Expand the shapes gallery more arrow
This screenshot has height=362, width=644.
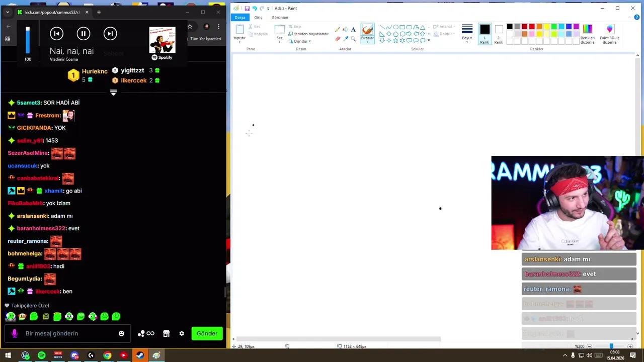click(x=429, y=40)
